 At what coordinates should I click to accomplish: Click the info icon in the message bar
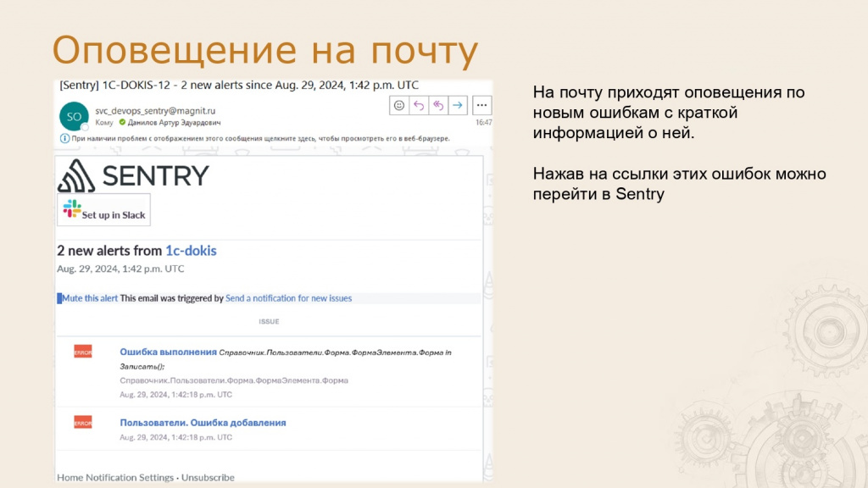click(x=64, y=138)
